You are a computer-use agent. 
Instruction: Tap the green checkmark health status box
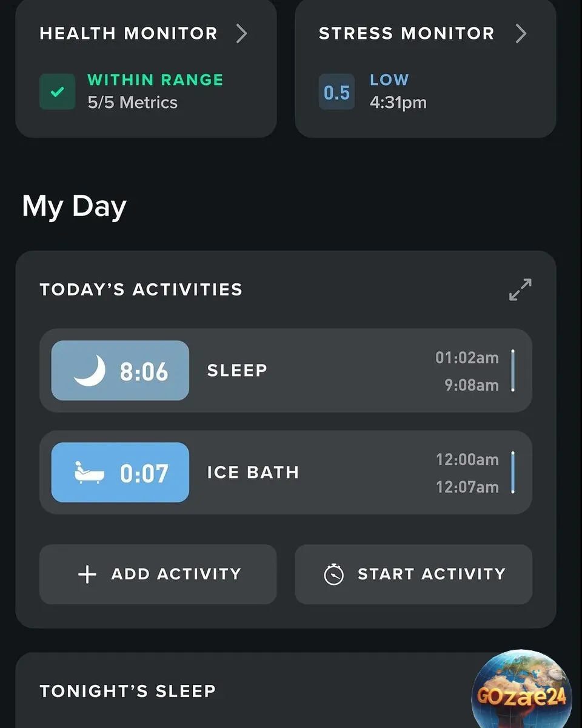(58, 92)
